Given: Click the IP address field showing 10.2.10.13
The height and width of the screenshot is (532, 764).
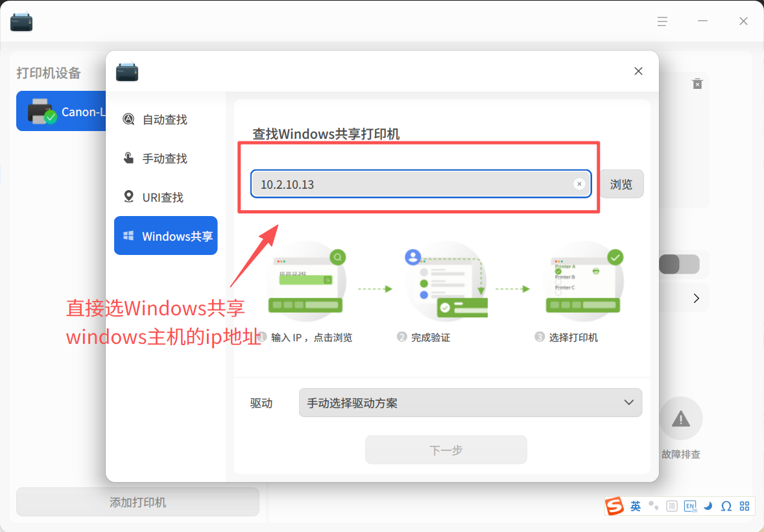Looking at the screenshot, I should coord(421,184).
